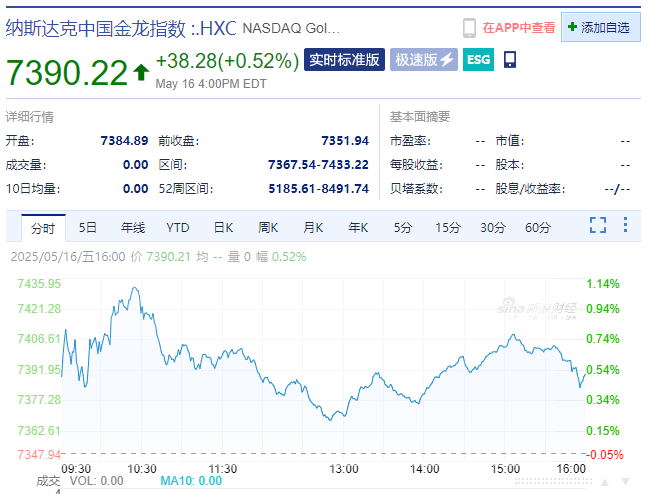Click the red -0.05% axis label

point(605,455)
